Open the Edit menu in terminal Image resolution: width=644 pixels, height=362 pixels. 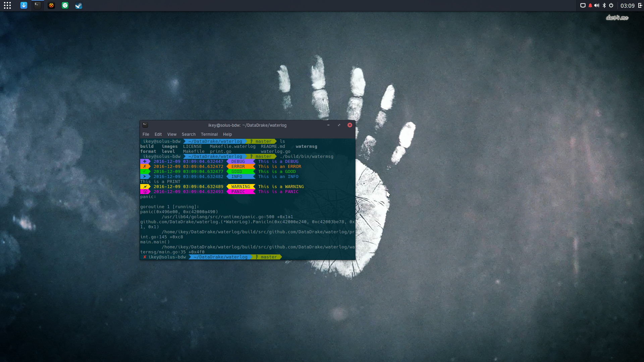click(158, 134)
